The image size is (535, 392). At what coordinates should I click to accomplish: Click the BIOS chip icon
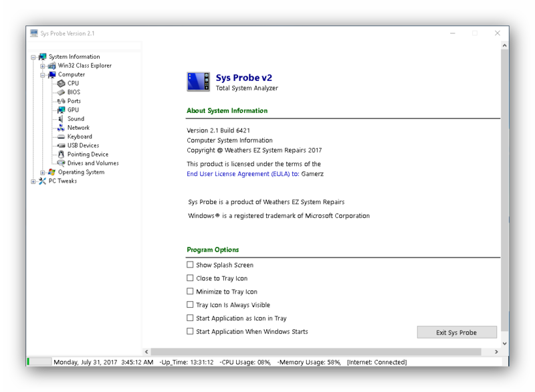[61, 92]
